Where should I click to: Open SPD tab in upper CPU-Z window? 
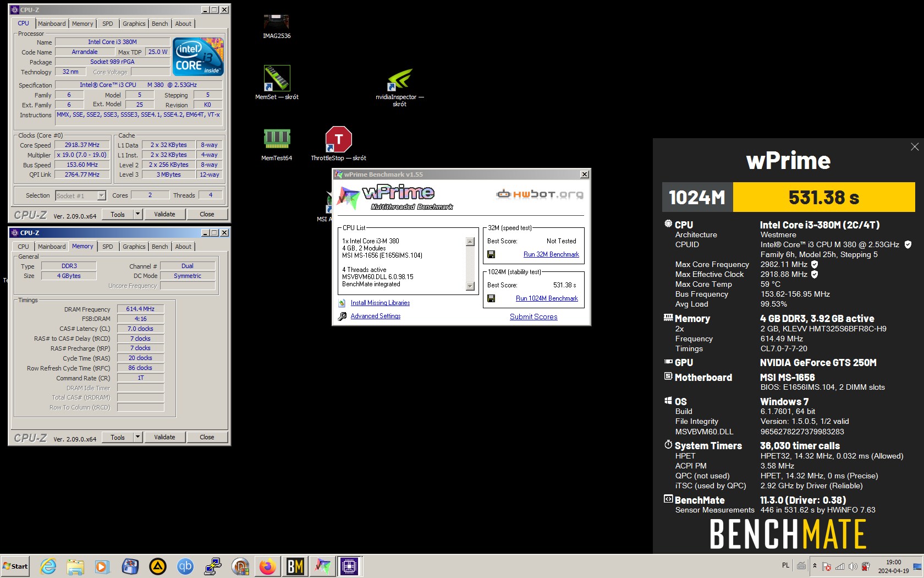tap(108, 24)
